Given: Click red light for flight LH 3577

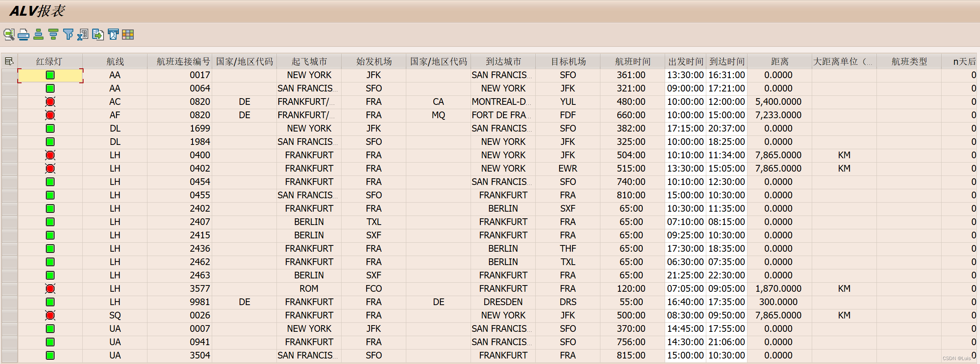Looking at the screenshot, I should coord(50,289).
